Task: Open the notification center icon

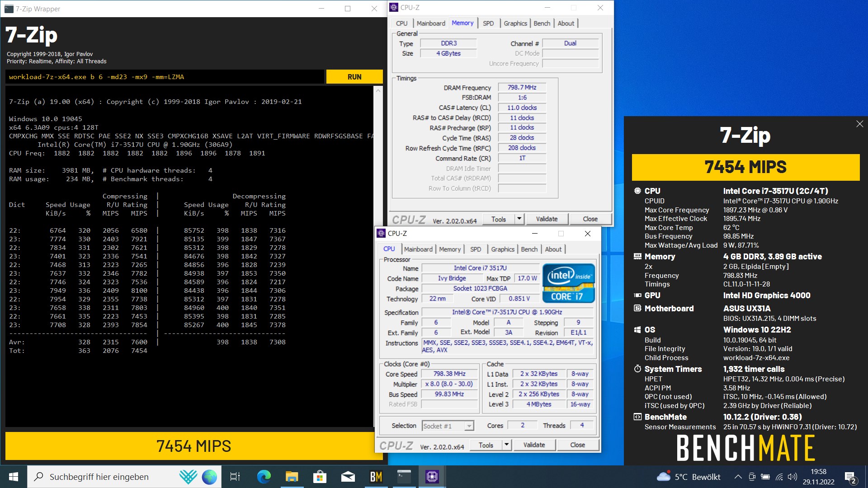Action: pyautogui.click(x=850, y=477)
